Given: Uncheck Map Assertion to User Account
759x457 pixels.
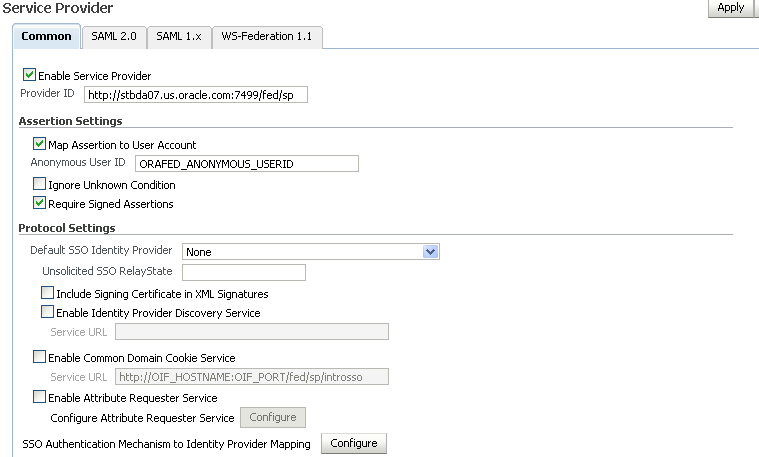Looking at the screenshot, I should pyautogui.click(x=39, y=144).
